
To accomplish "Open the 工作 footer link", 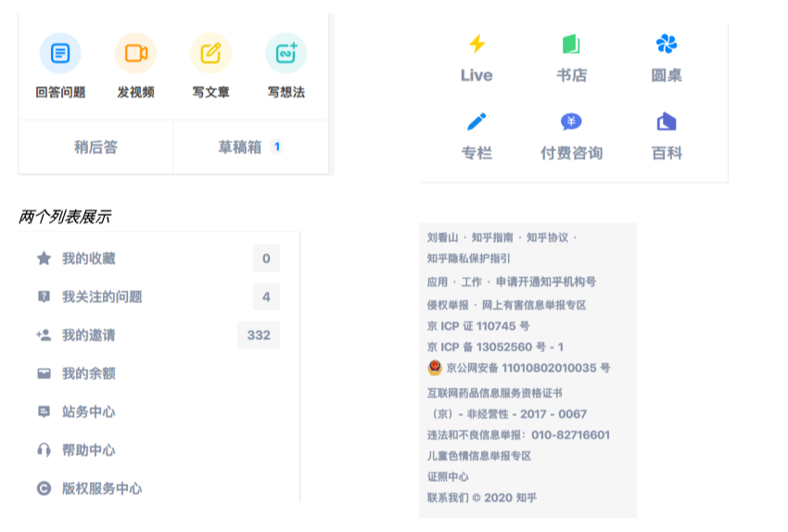I will click(x=471, y=282).
